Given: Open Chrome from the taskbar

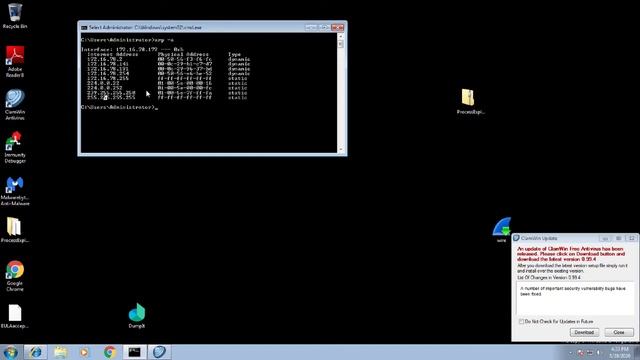Looking at the screenshot, I should (x=109, y=352).
